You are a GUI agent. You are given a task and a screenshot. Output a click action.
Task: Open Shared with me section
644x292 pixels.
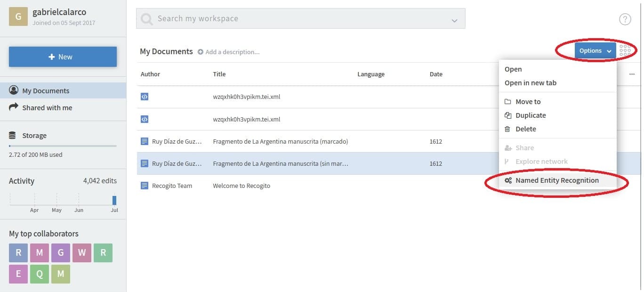tap(47, 108)
